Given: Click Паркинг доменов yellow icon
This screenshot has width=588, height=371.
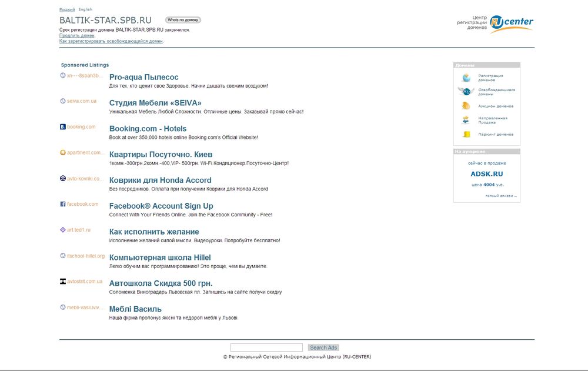Looking at the screenshot, I should (x=466, y=134).
